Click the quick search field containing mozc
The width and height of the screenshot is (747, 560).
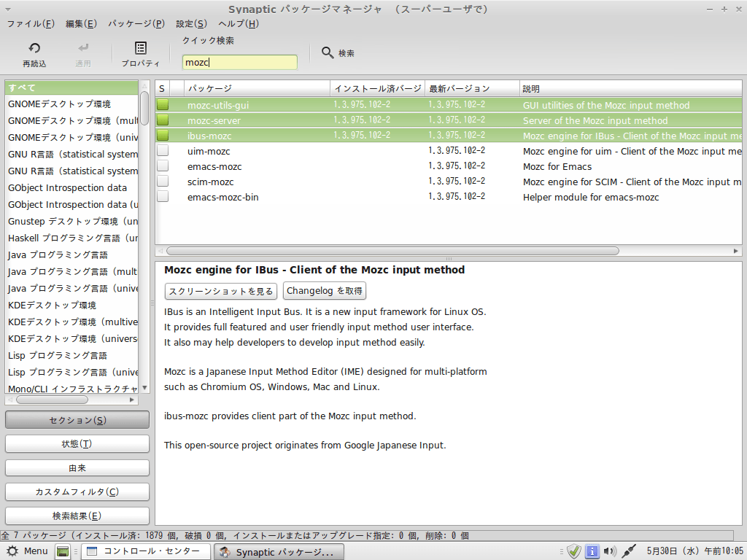(239, 63)
